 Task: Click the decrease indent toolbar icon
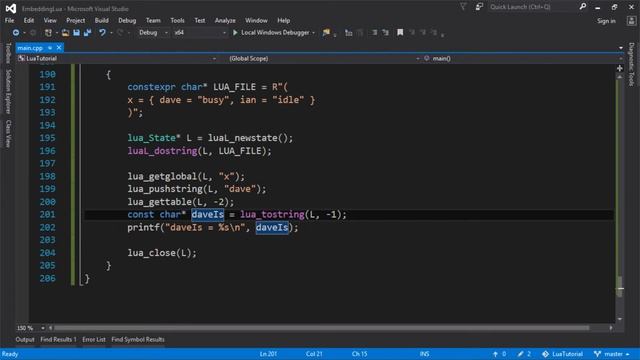(374, 33)
